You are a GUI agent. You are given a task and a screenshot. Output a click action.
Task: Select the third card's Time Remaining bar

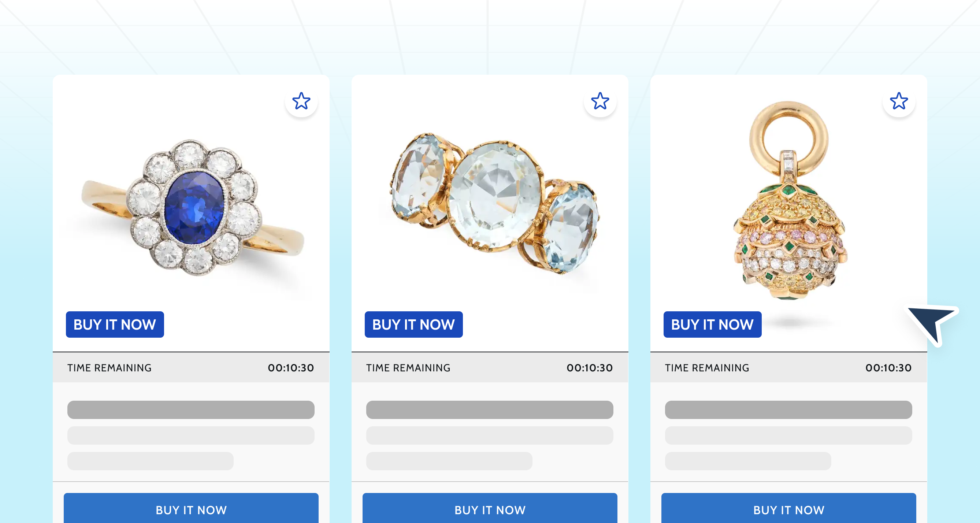(x=788, y=368)
